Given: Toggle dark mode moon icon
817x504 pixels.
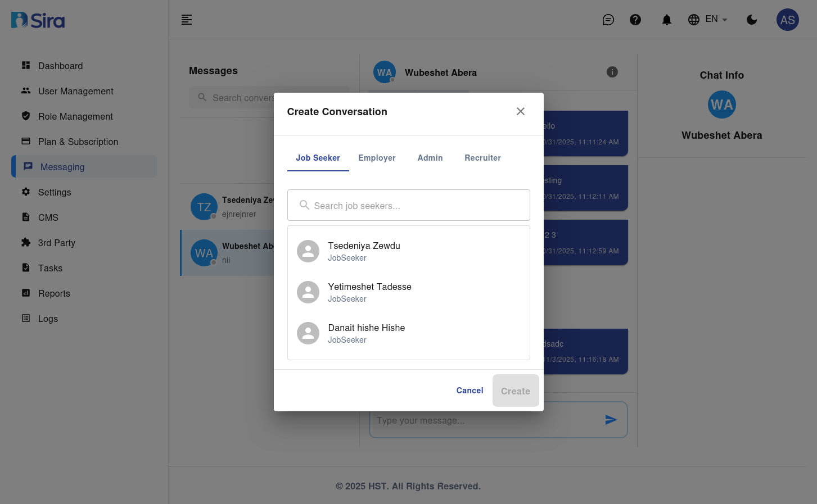Looking at the screenshot, I should click(751, 20).
